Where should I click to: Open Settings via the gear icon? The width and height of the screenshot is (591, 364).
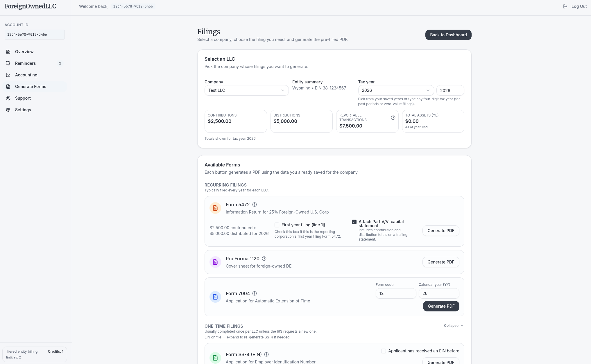(x=8, y=110)
